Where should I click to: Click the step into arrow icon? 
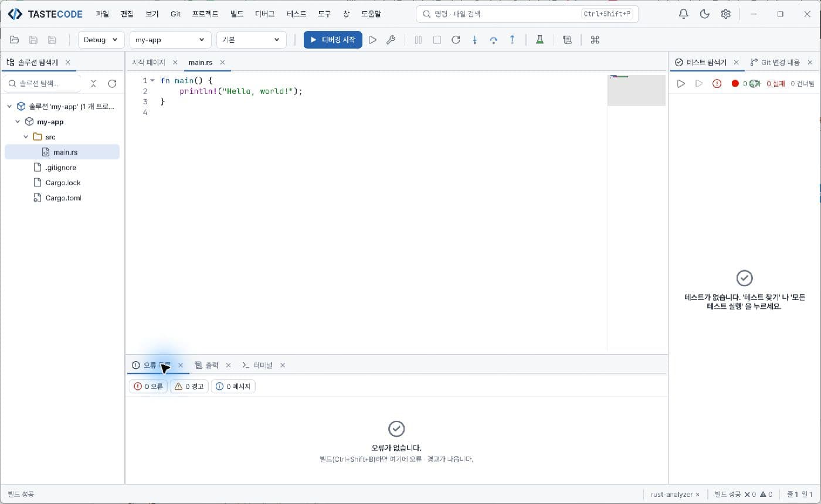click(x=475, y=40)
